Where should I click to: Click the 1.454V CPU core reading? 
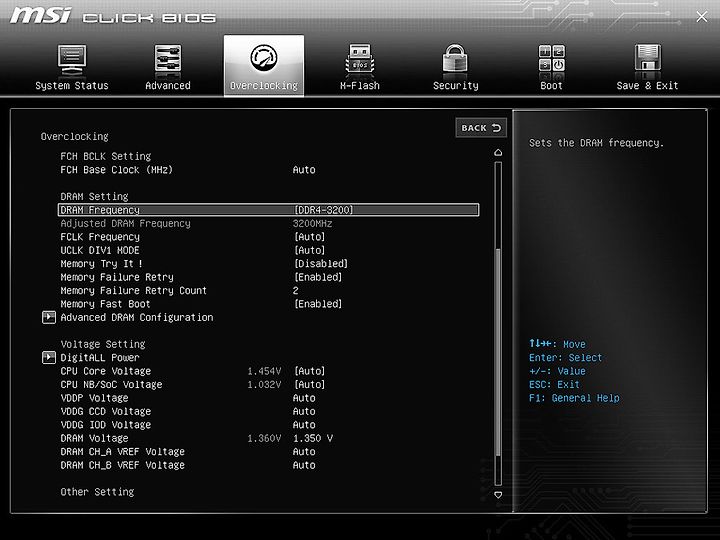coord(264,371)
